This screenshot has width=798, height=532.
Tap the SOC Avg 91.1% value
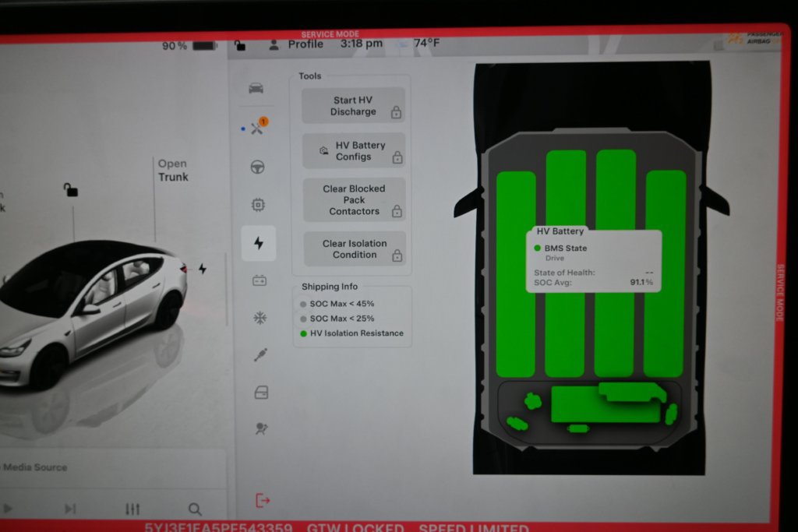(641, 282)
